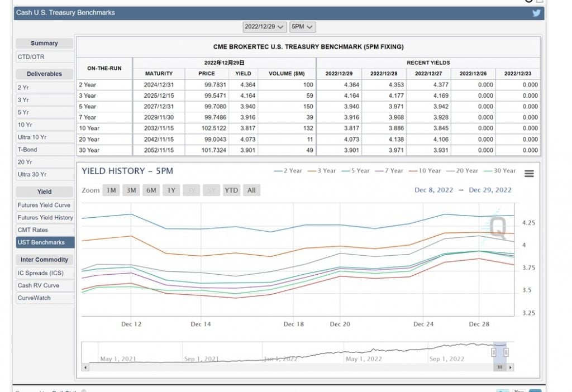Toggle the 20 Year legend series

click(462, 171)
